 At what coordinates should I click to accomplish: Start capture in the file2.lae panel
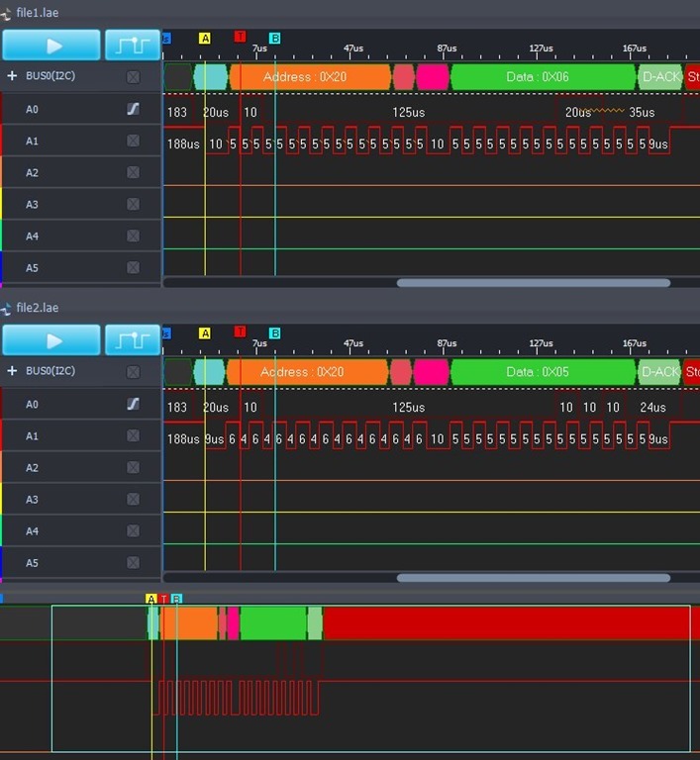[x=51, y=340]
